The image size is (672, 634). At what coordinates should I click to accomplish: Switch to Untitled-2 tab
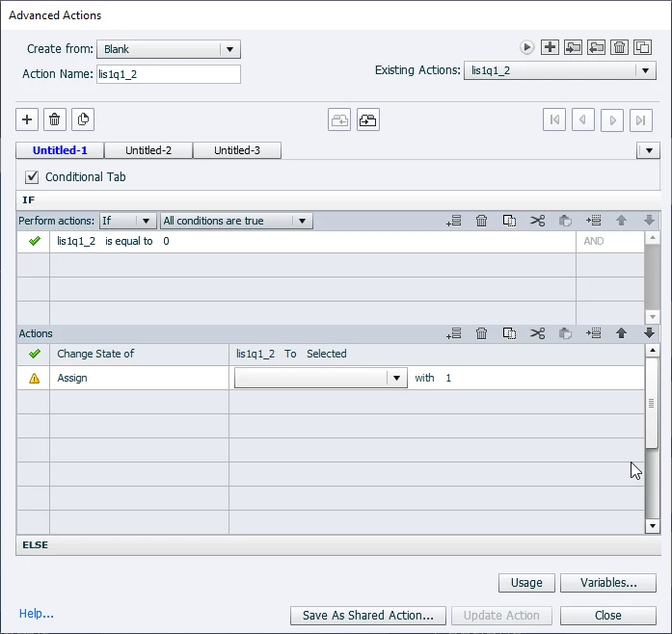pos(148,150)
